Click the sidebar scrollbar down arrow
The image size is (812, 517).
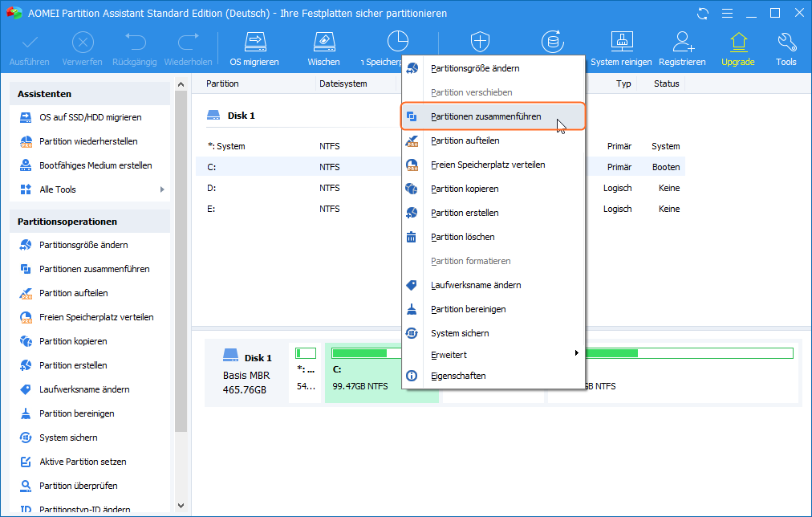(x=181, y=506)
